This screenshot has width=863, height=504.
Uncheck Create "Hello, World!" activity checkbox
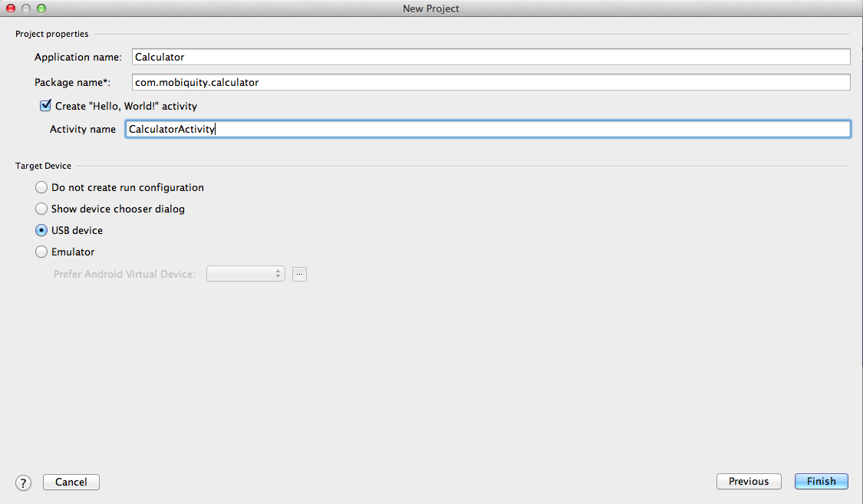click(x=46, y=106)
